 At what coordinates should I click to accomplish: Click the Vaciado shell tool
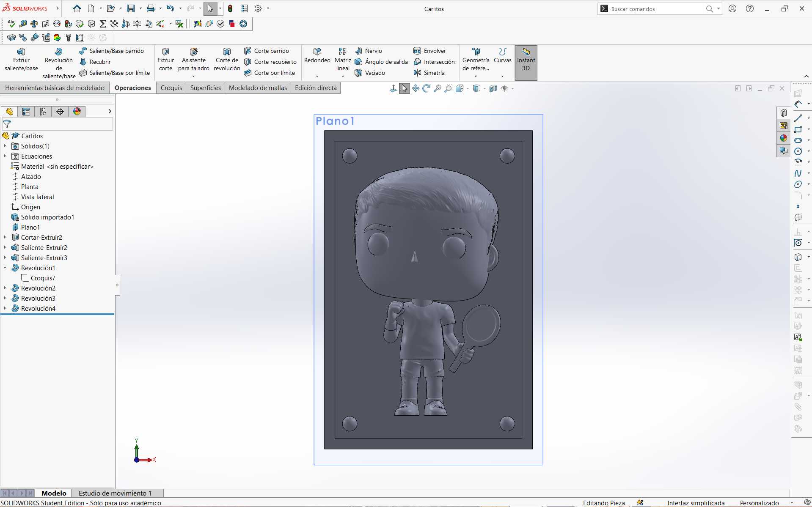(370, 73)
